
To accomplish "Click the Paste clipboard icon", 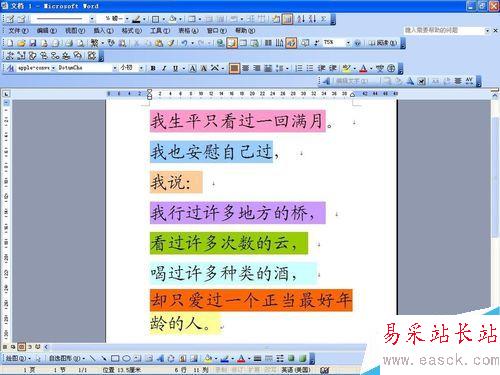I will (x=159, y=43).
